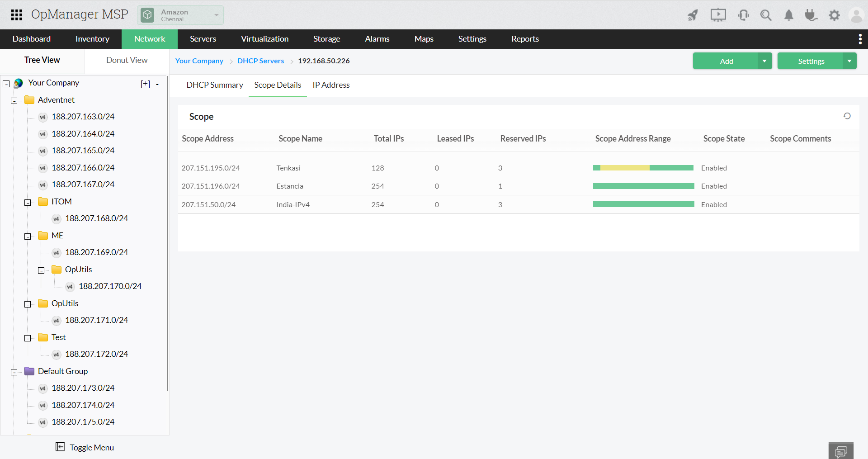This screenshot has width=868, height=459.
Task: Go to the Dashboard menu
Action: pos(32,39)
